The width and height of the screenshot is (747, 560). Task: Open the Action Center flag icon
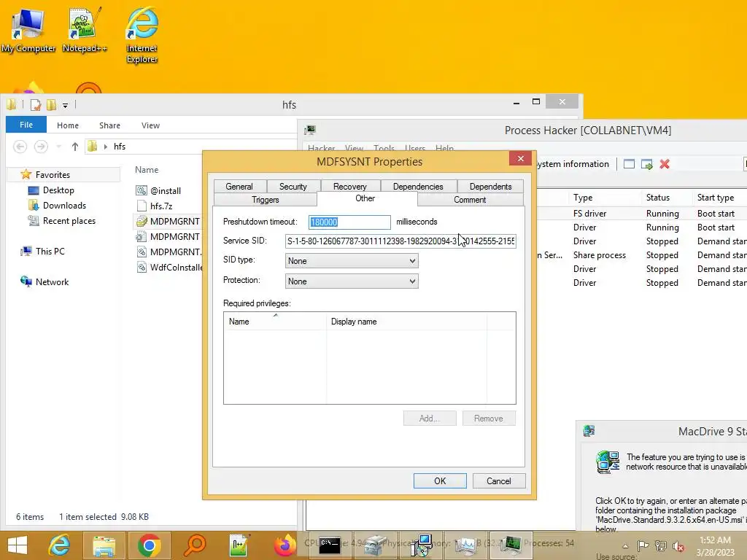643,545
